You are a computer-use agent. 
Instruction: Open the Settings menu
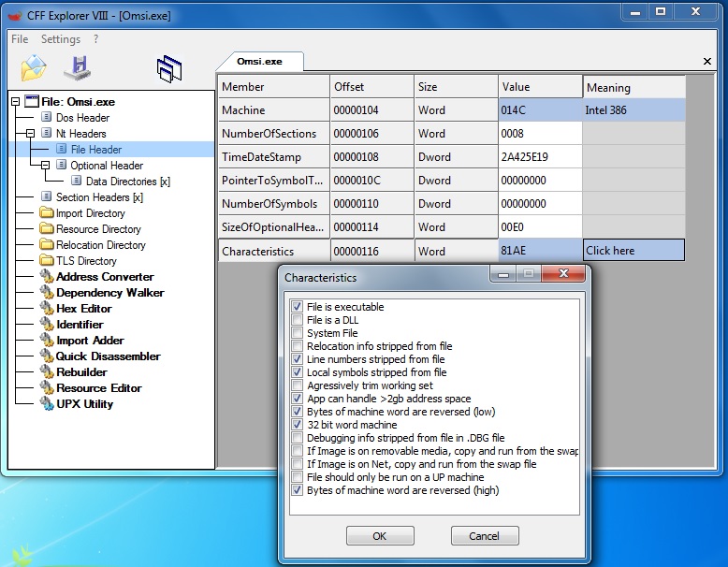[60, 39]
